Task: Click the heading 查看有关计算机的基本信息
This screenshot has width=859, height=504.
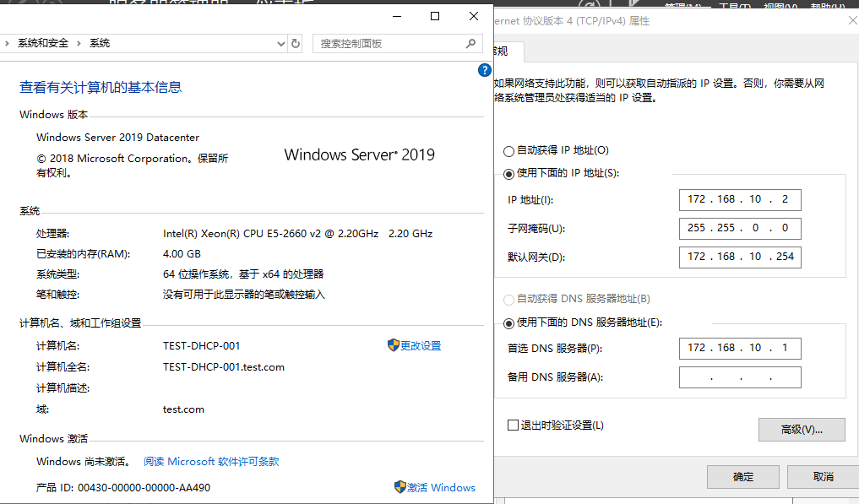Action: click(101, 87)
